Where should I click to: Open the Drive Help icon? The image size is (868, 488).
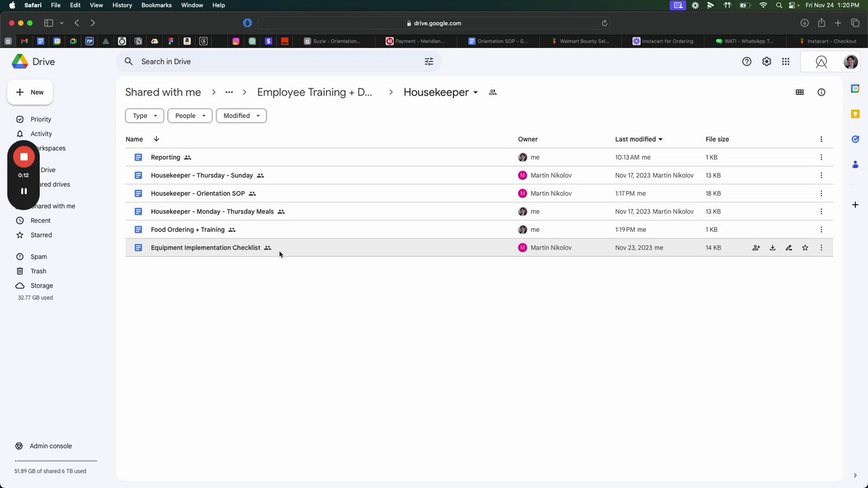point(747,62)
